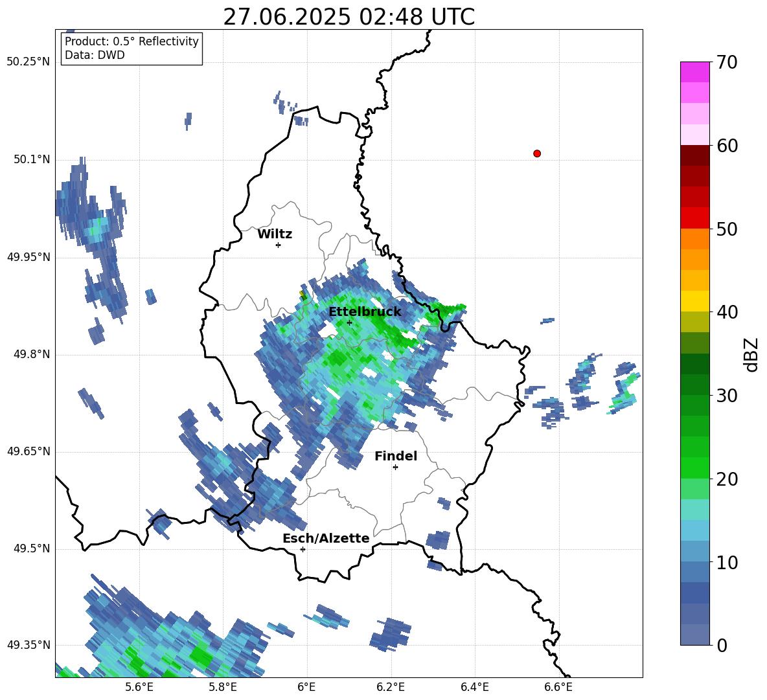Viewport: 767px width, 700px height.
Task: Click the yellow colorbar segment above 40
Action: click(694, 302)
